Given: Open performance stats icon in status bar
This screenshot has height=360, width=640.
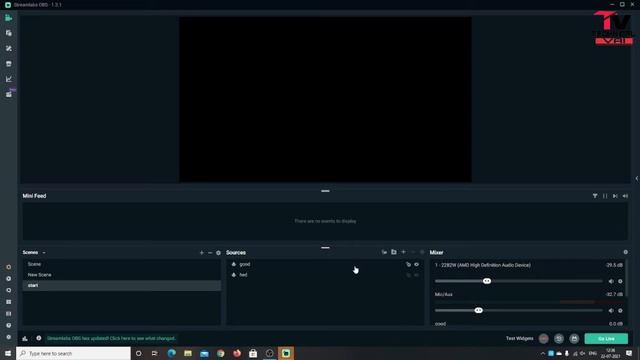Looking at the screenshot, I should (25, 338).
